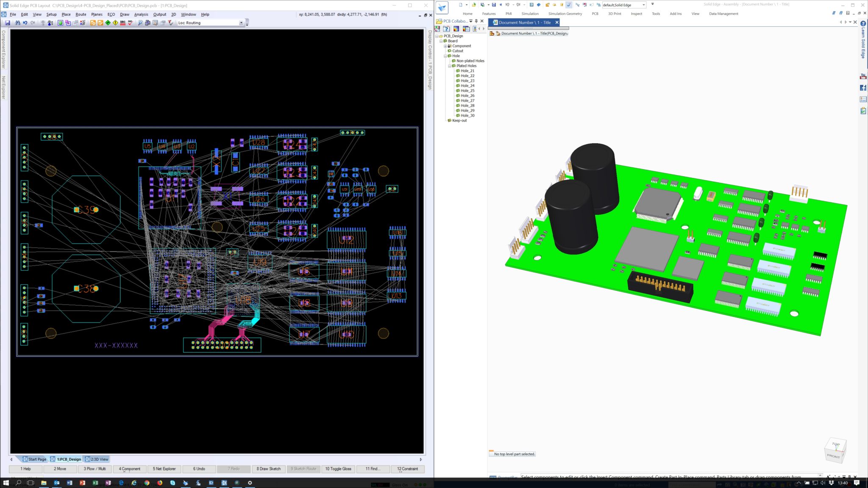Open the Planes menu
The width and height of the screenshot is (868, 488).
[x=96, y=14]
